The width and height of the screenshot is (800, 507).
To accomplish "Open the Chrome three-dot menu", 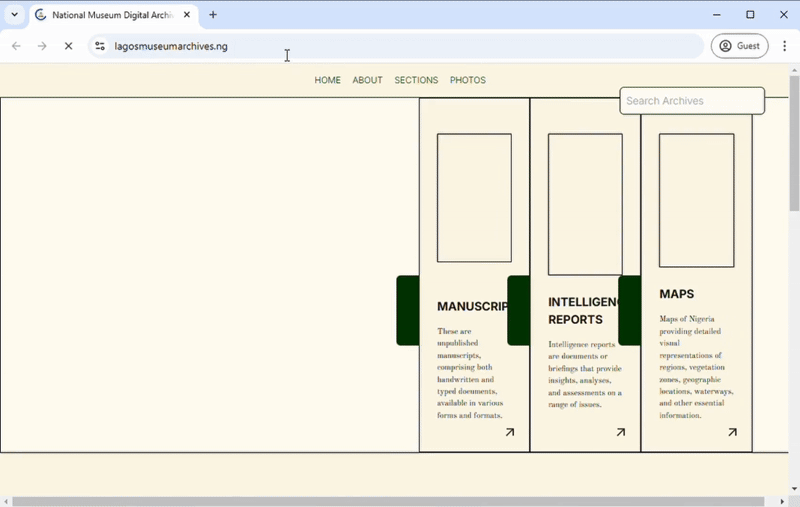I will [x=784, y=46].
